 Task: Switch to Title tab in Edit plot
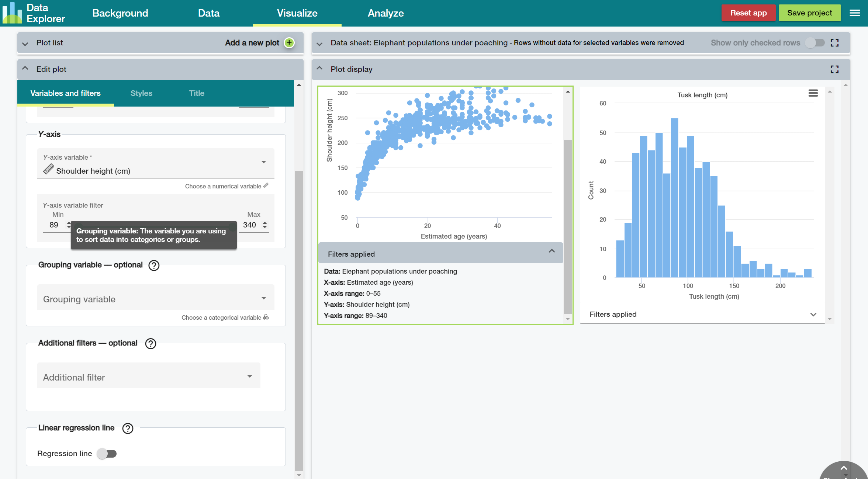[x=197, y=93]
